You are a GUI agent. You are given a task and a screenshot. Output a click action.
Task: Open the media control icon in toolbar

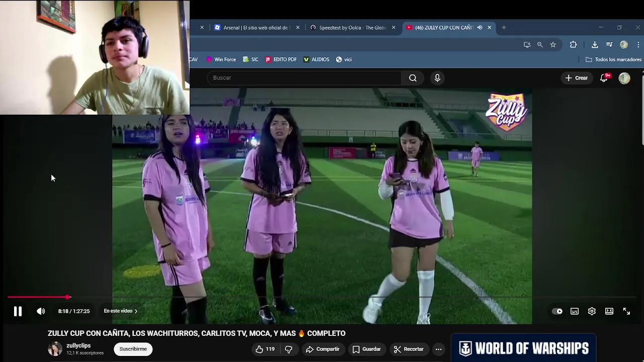click(x=609, y=45)
